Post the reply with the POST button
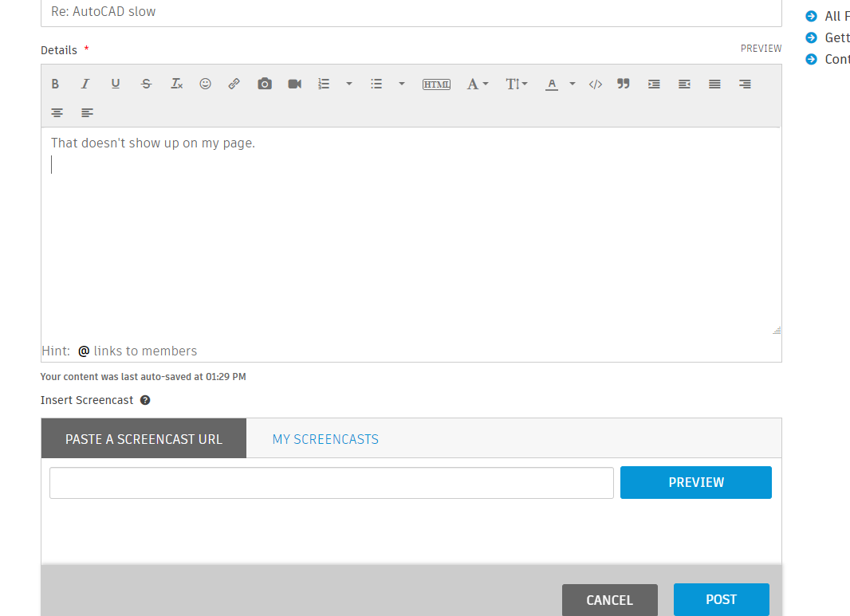 721,599
